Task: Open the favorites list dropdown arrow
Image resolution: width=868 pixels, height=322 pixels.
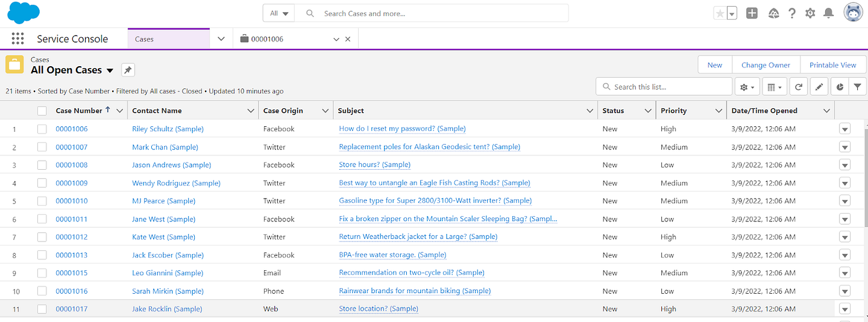Action: [x=732, y=13]
